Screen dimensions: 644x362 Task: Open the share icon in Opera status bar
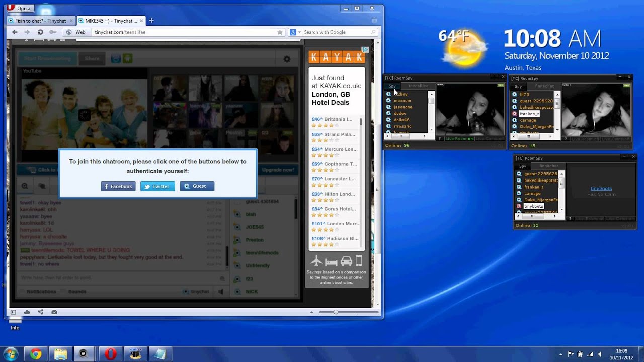coord(40,312)
